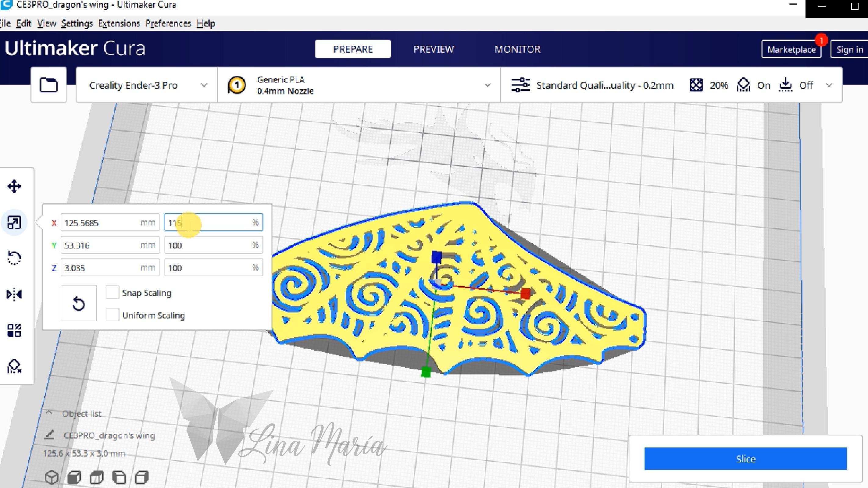Screen dimensions: 868x488
Task: Open file folder icon
Action: (x=48, y=85)
